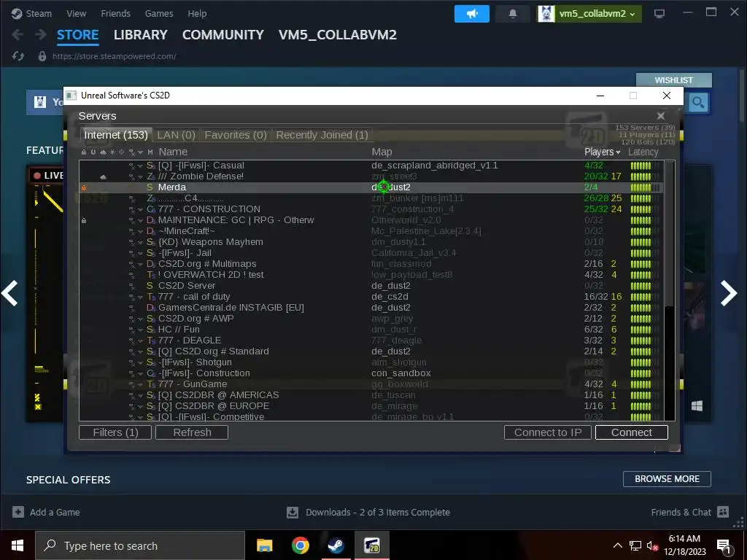Switch to the CS2D taskbar icon

pos(371,545)
